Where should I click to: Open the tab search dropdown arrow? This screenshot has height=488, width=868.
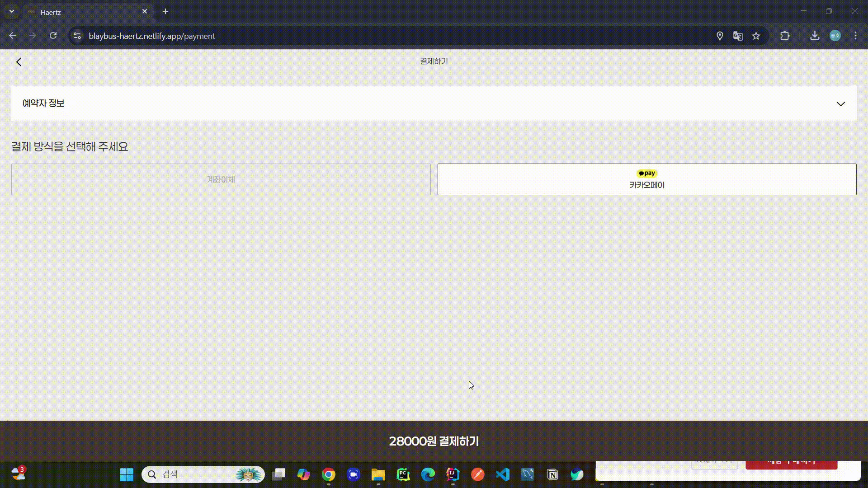tap(12, 11)
